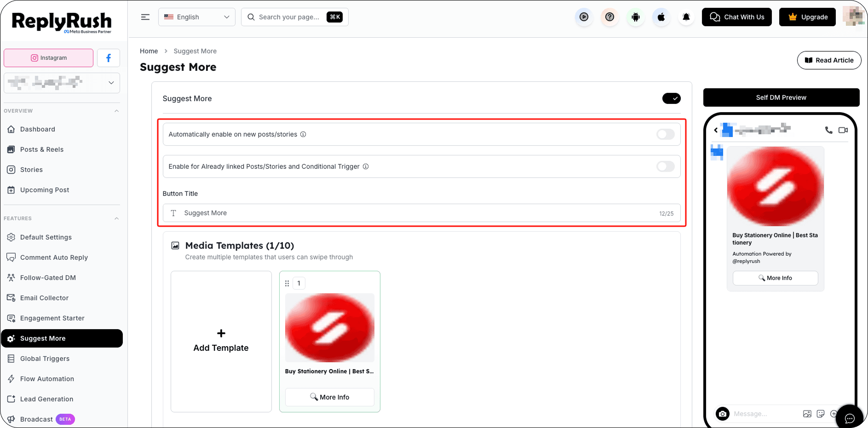Screen dimensions: 868x428
Task: Click the drag handle on template 1
Action: [287, 283]
